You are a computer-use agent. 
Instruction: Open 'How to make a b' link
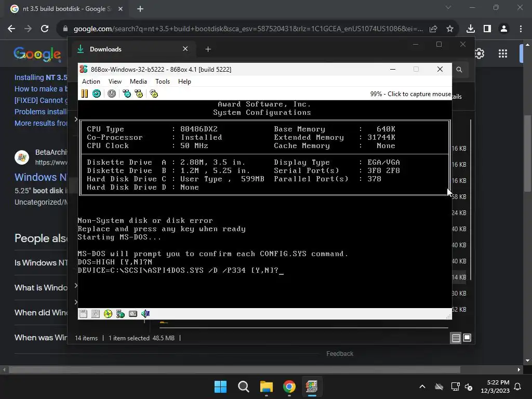click(41, 89)
